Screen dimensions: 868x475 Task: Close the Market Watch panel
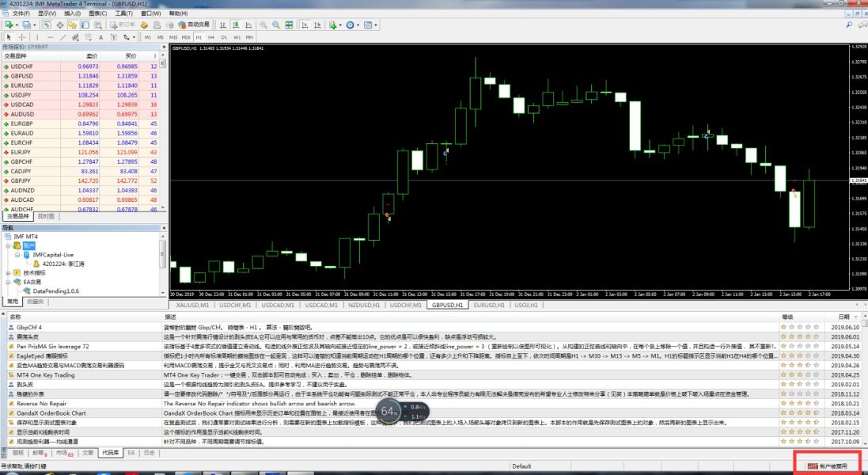tap(163, 47)
